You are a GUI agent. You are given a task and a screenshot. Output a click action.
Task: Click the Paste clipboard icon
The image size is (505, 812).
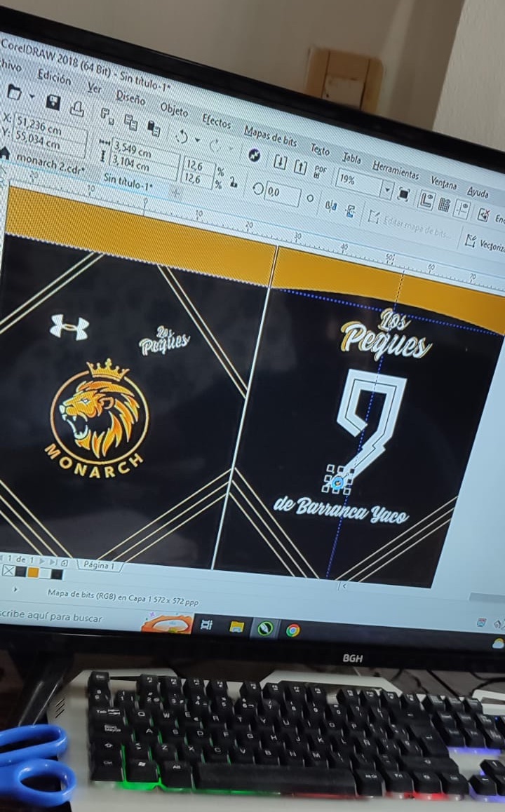[154, 128]
